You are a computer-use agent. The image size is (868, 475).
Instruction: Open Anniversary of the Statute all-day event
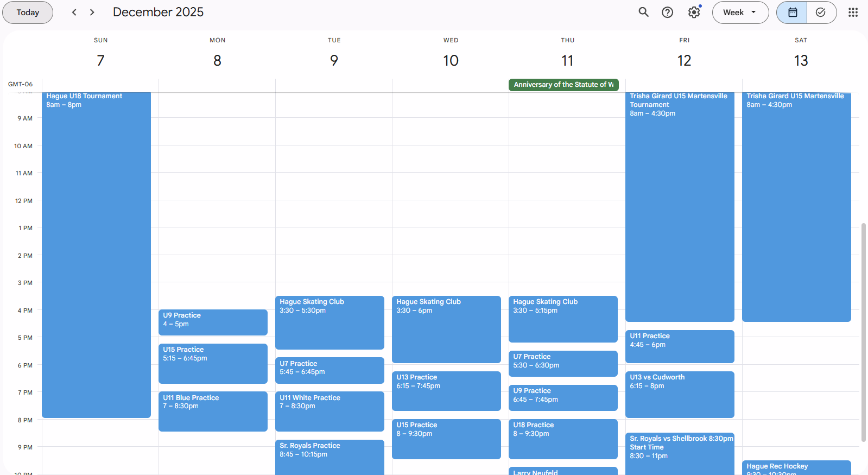click(563, 85)
